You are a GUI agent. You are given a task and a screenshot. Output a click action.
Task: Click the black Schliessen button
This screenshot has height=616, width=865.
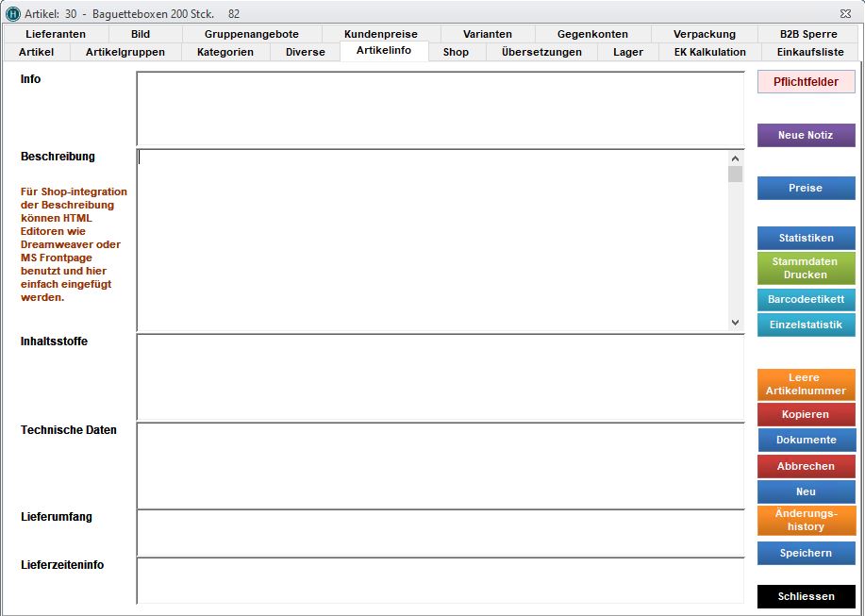click(806, 597)
